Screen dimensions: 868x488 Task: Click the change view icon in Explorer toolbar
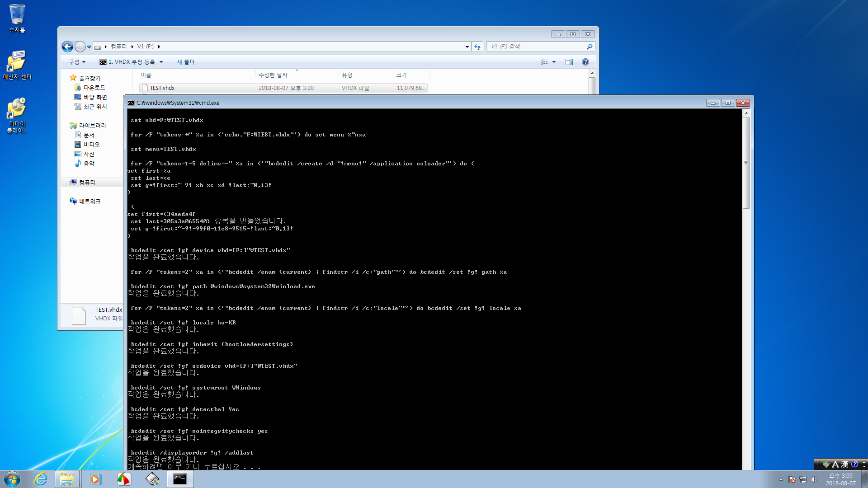tap(544, 62)
